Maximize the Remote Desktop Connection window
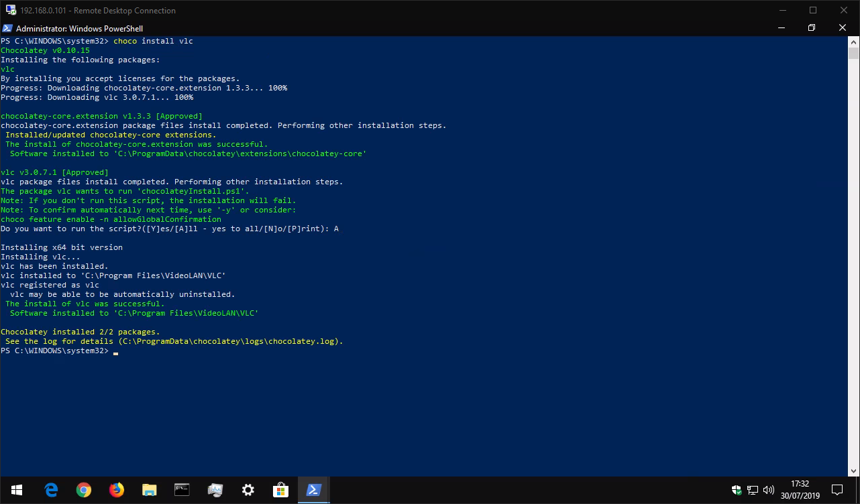This screenshot has width=860, height=504. pyautogui.click(x=813, y=10)
